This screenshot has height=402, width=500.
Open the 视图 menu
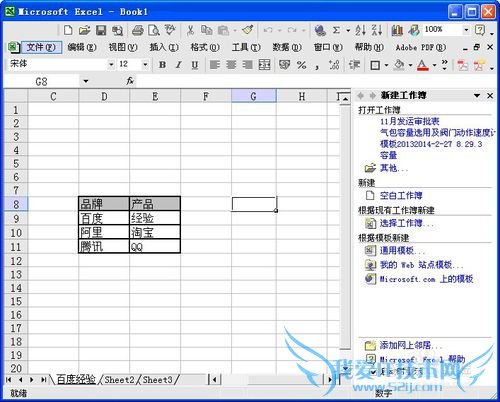[x=123, y=47]
